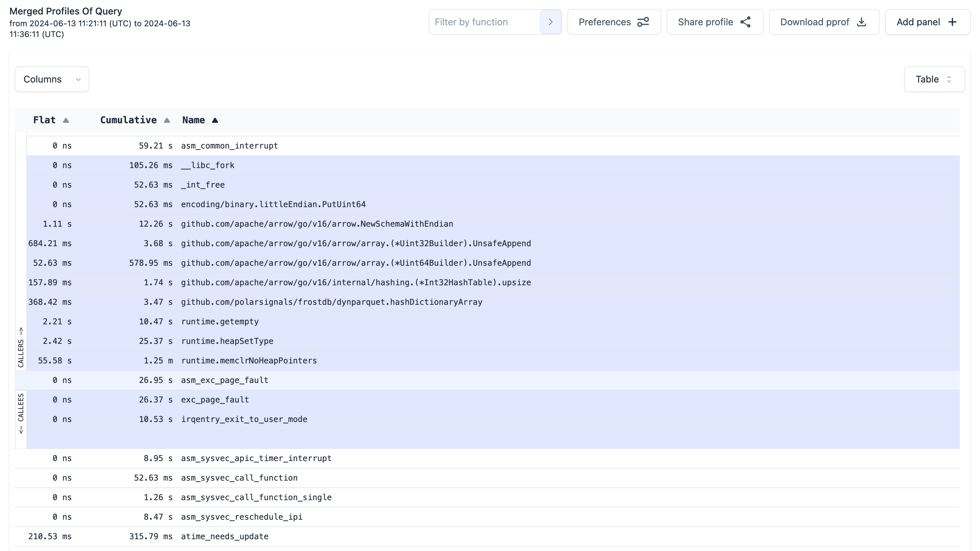Click encoding/binary.littleEndian.PutUint64 row
The width and height of the screenshot is (980, 551).
[493, 204]
